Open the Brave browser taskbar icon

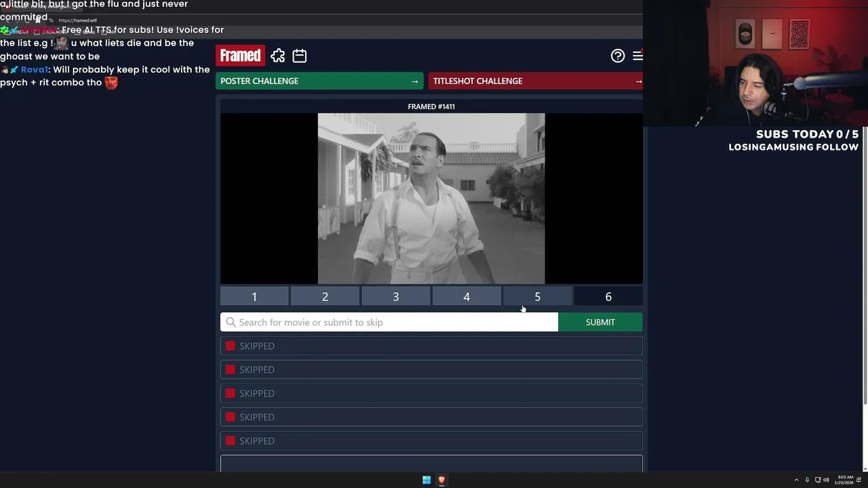(x=441, y=480)
